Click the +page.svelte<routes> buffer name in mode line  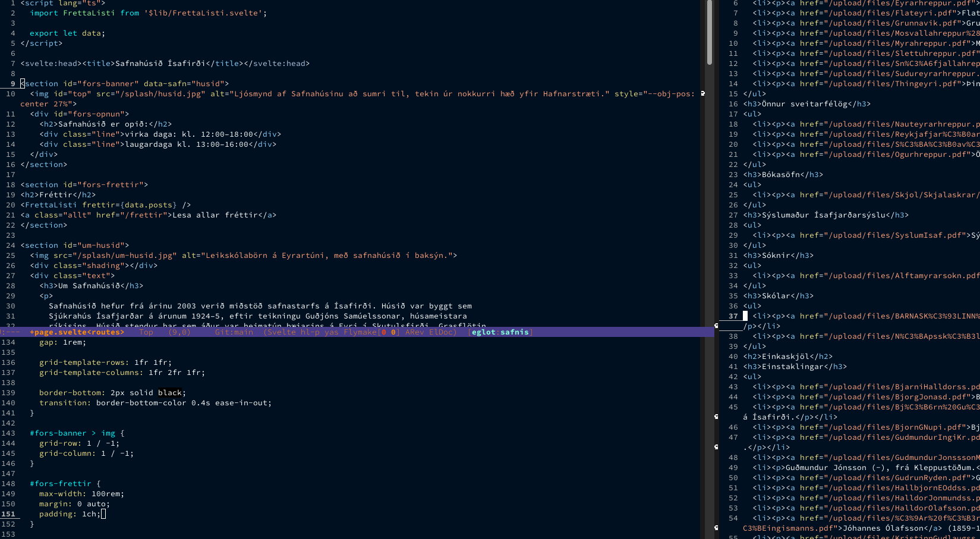[77, 332]
